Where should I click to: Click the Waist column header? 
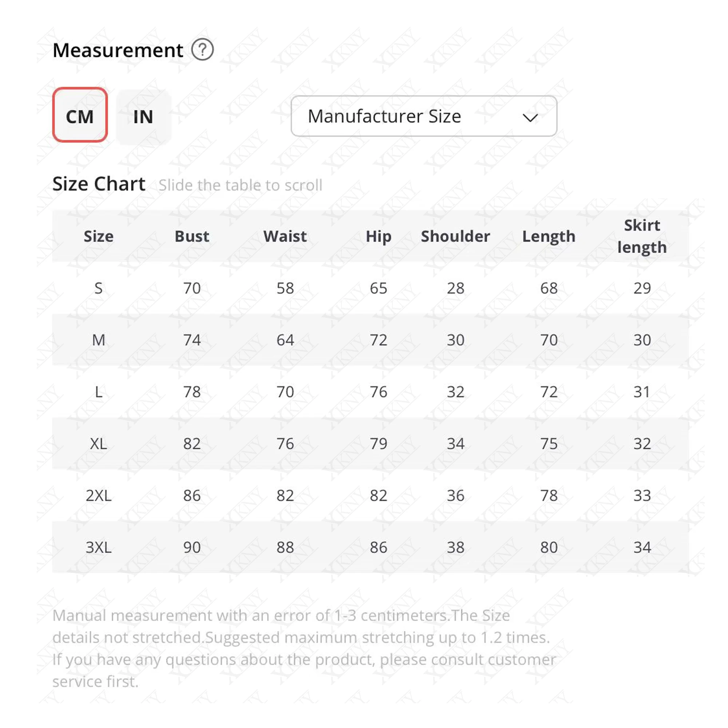pyautogui.click(x=285, y=236)
